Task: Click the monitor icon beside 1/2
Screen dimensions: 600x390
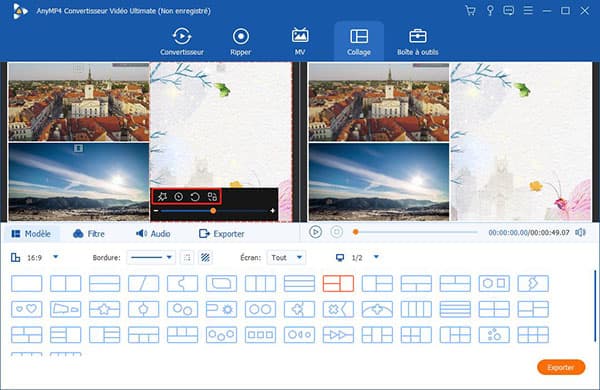Action: (340, 258)
